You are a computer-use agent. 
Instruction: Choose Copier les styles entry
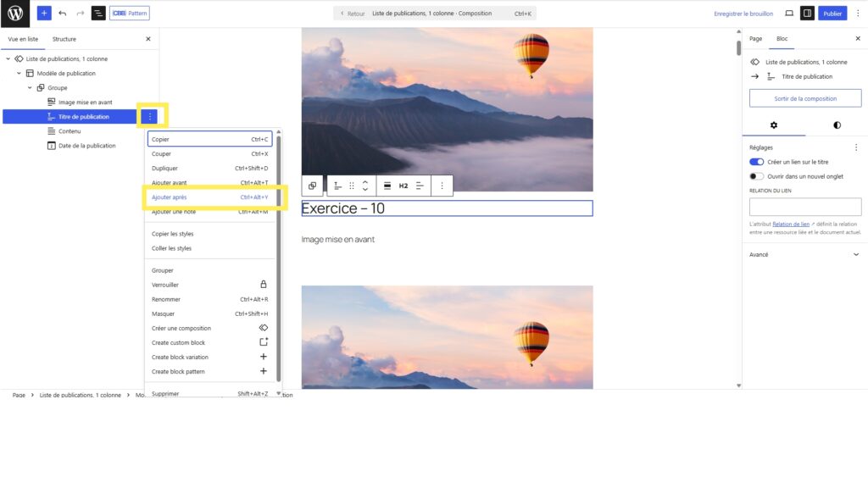click(210, 234)
